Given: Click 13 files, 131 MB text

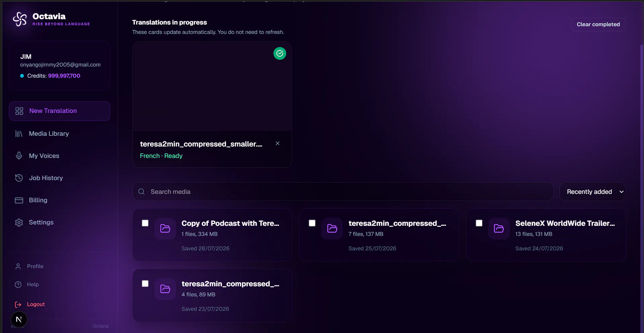Looking at the screenshot, I should pyautogui.click(x=534, y=234).
